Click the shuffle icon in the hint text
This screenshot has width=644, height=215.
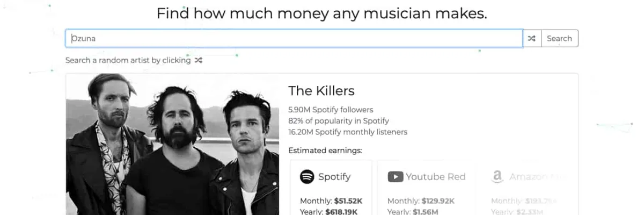click(x=198, y=60)
